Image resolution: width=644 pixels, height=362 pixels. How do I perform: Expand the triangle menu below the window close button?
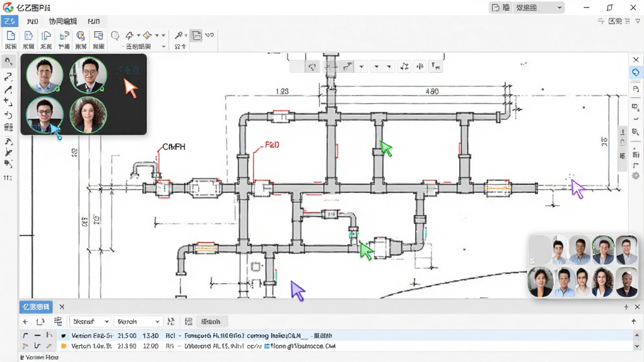638,21
